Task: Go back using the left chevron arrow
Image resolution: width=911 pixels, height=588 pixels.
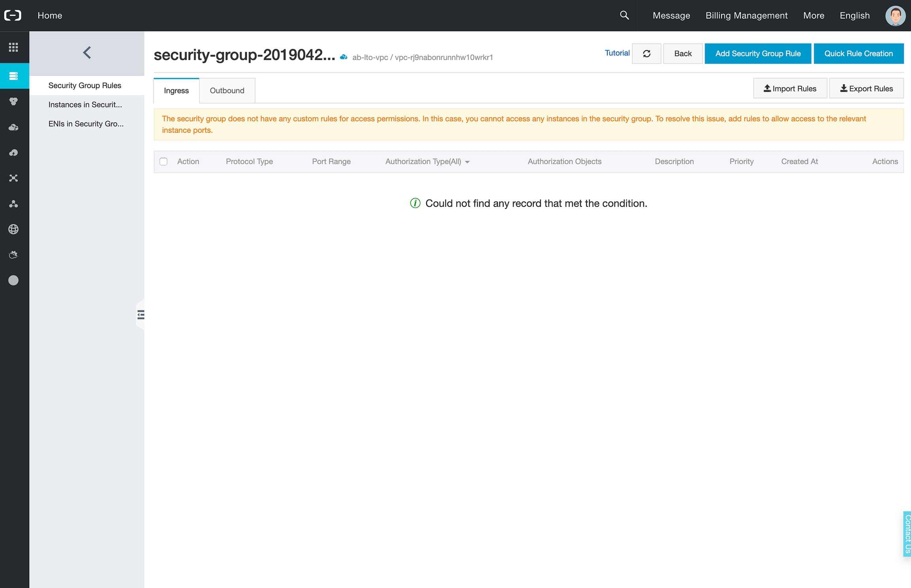Action: [87, 53]
